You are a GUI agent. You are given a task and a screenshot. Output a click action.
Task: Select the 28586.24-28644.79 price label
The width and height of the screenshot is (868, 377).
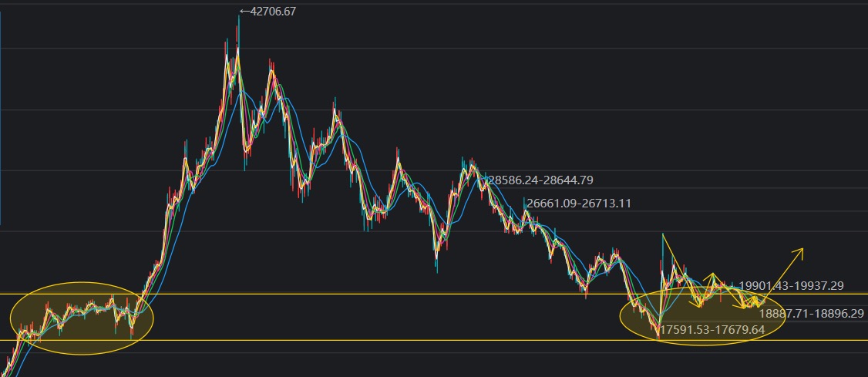coord(541,180)
